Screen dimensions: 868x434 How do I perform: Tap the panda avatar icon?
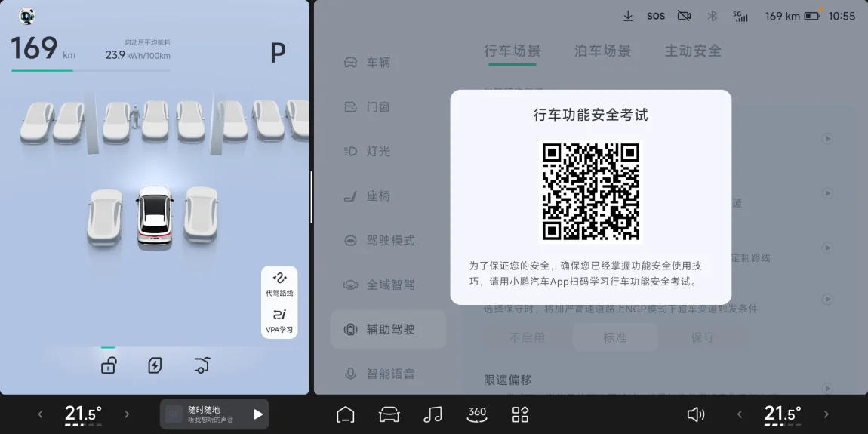click(x=26, y=16)
